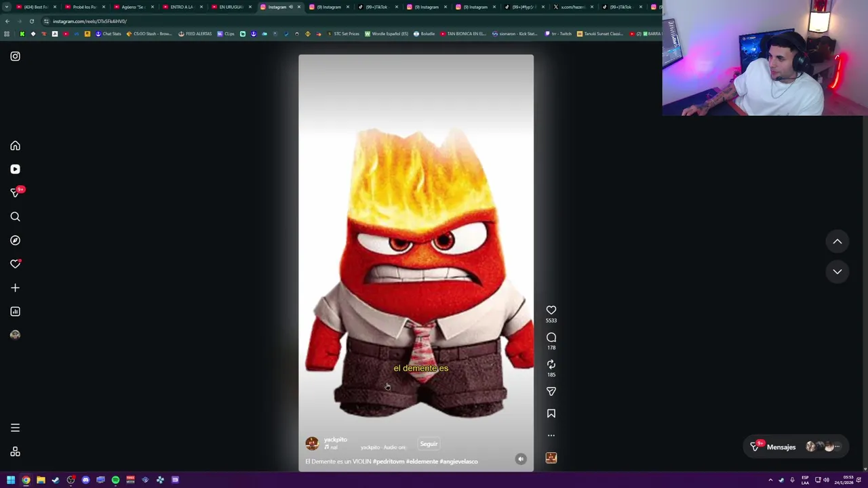Open comments on the reel

551,338
